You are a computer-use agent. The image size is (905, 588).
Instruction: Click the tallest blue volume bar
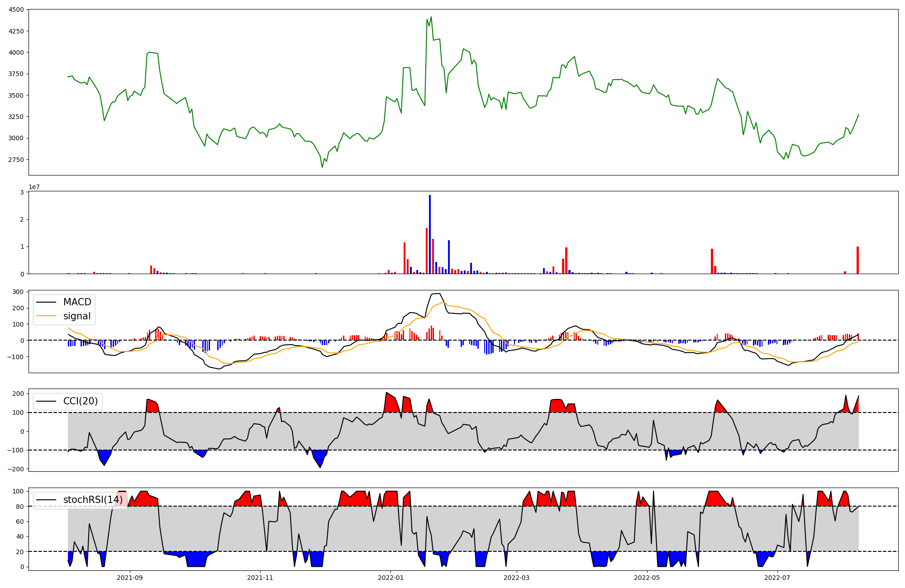point(430,234)
